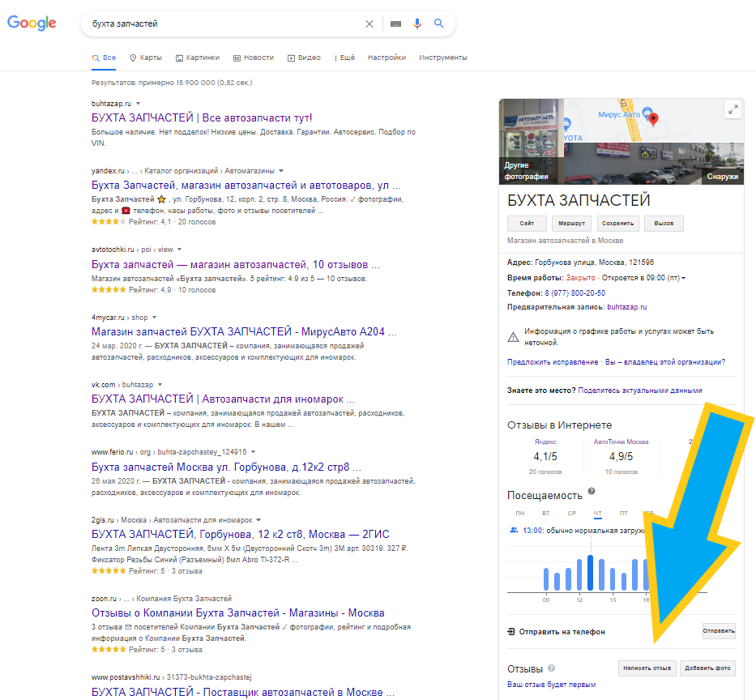Click the Написать отзыв button
756x700 pixels.
pyautogui.click(x=647, y=668)
